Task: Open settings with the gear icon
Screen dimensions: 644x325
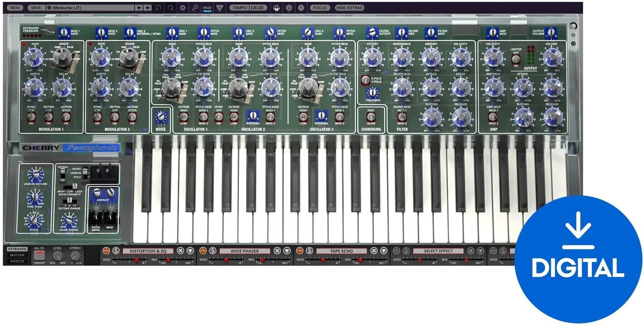Action: 182,8
